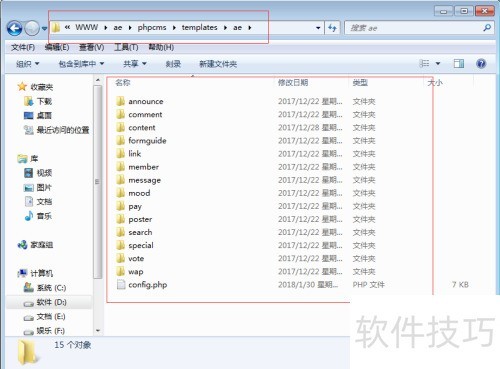Image resolution: width=500 pixels, height=369 pixels.
Task: Open the 共享 dropdown
Action: point(135,64)
